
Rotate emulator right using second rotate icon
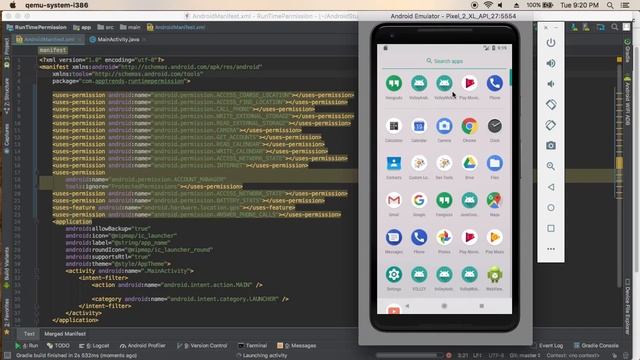pyautogui.click(x=551, y=125)
